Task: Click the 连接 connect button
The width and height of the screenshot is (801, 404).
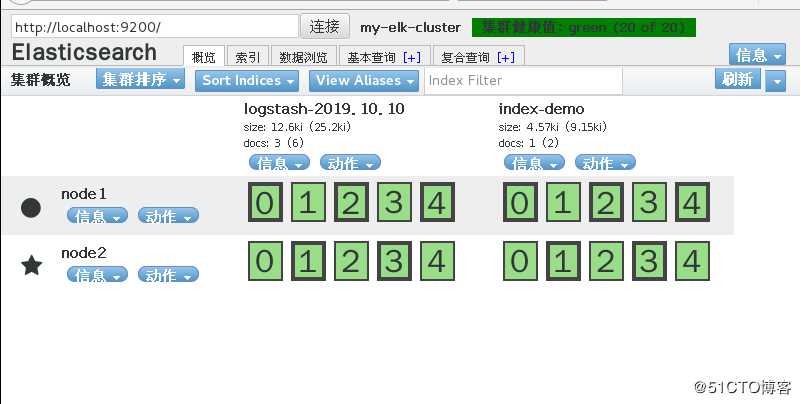Action: [x=324, y=27]
